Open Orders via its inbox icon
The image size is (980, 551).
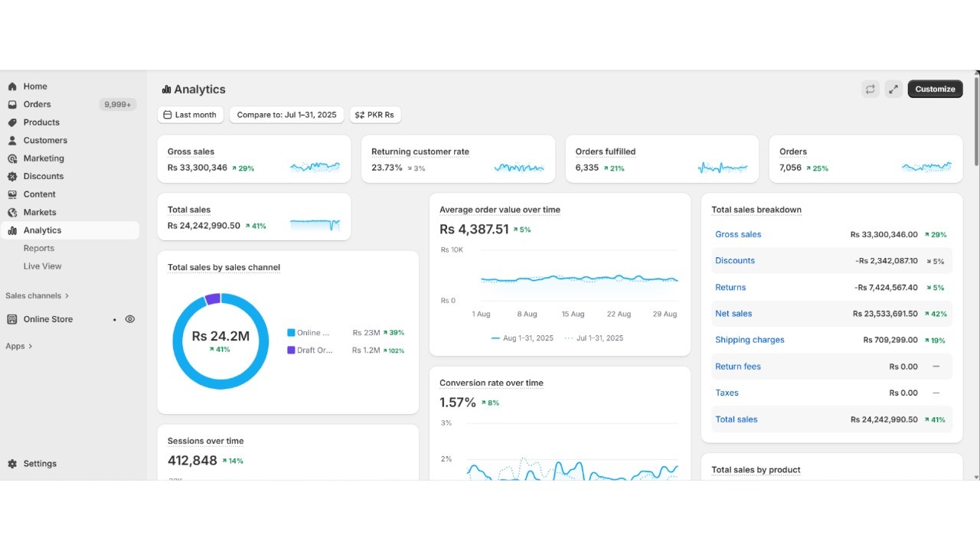12,104
